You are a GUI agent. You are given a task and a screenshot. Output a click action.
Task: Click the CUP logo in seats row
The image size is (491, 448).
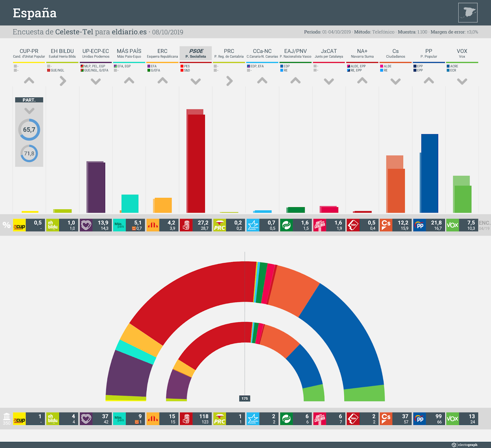[19, 419]
